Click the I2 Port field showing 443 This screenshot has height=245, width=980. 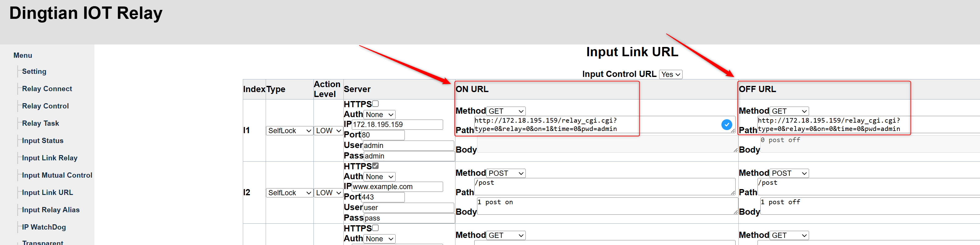[x=383, y=197]
